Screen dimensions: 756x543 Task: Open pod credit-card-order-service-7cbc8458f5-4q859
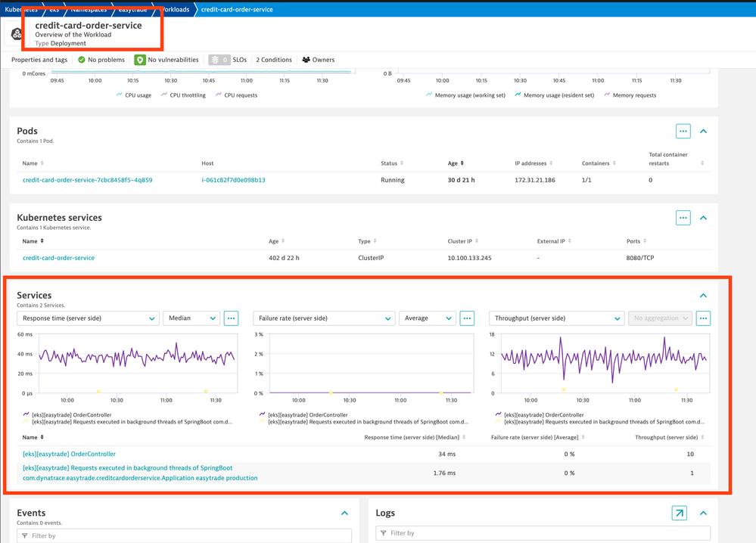pos(87,180)
